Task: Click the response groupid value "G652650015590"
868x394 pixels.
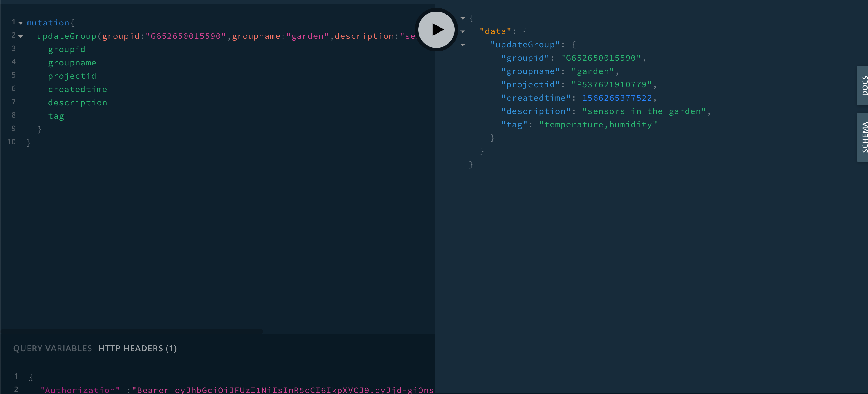Action: [x=601, y=58]
